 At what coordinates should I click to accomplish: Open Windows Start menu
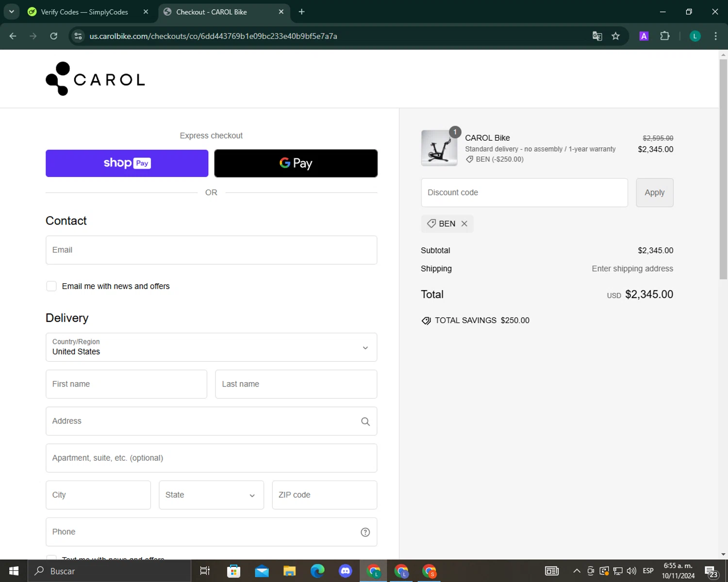[x=14, y=571]
